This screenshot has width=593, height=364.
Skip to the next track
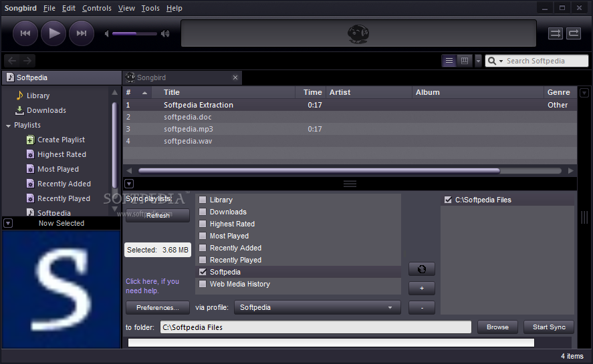coord(82,33)
